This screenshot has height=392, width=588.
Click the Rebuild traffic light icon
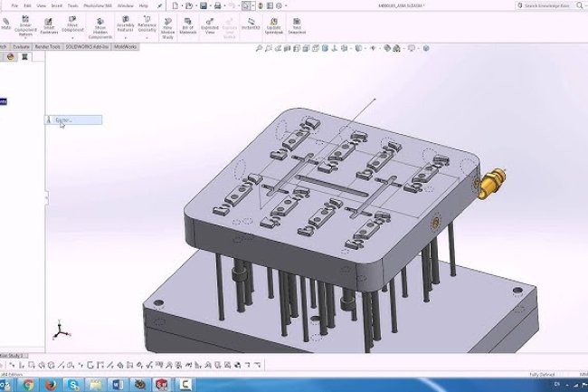coord(261,5)
